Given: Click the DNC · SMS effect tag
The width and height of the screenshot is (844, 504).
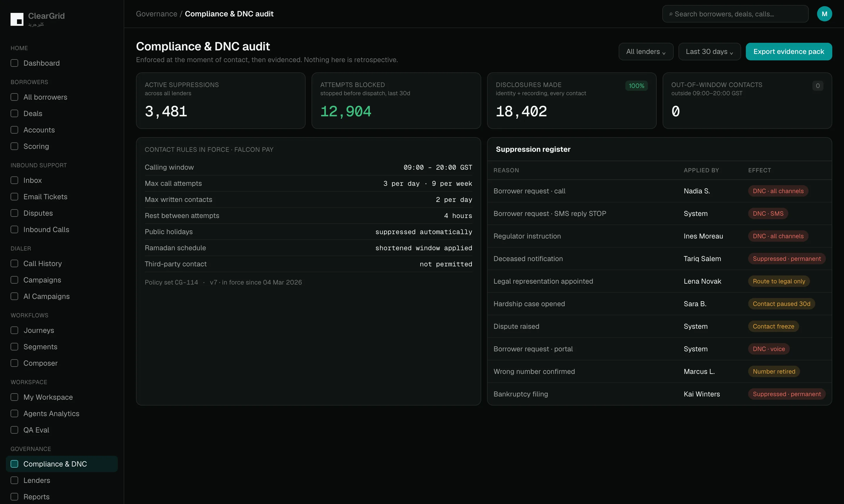Looking at the screenshot, I should (x=768, y=214).
